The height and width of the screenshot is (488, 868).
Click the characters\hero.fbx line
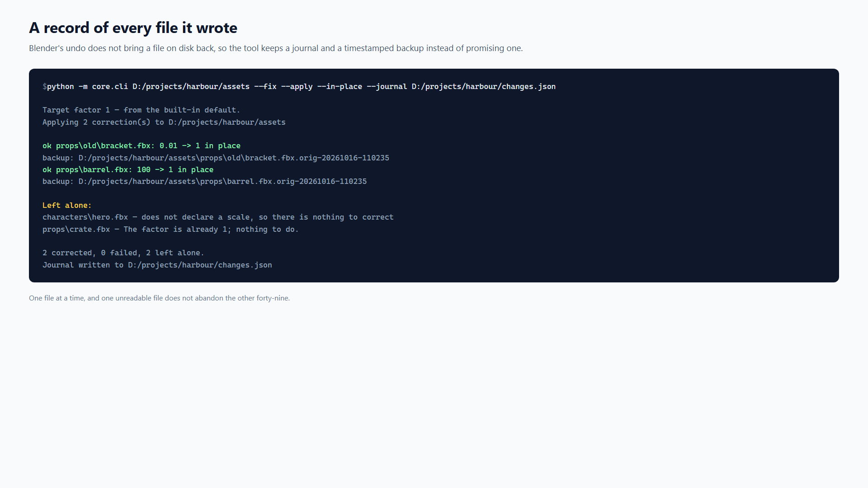pyautogui.click(x=218, y=217)
